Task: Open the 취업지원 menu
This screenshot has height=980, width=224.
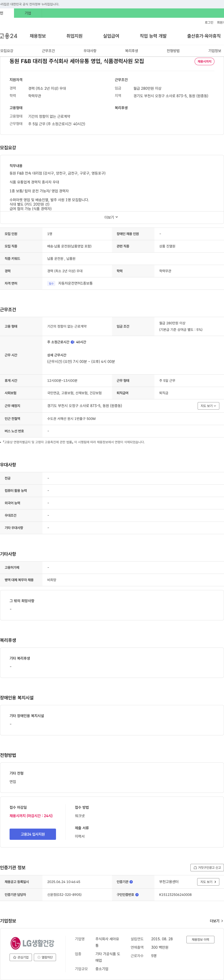Action: (x=74, y=36)
